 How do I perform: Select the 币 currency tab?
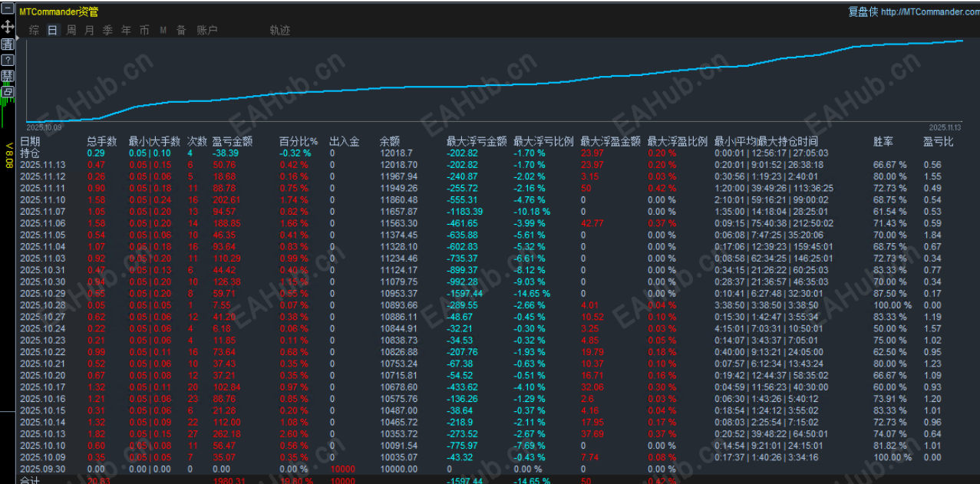pyautogui.click(x=144, y=31)
